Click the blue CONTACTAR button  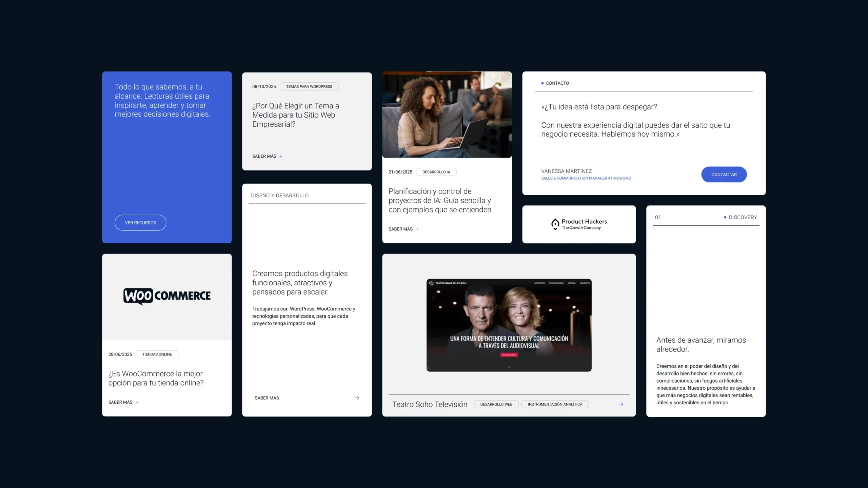[x=724, y=175]
